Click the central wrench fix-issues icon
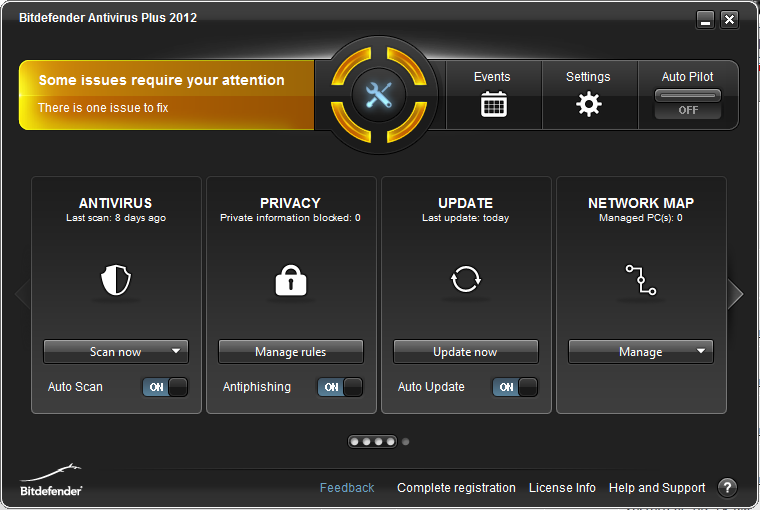This screenshot has height=510, width=760. [379, 95]
